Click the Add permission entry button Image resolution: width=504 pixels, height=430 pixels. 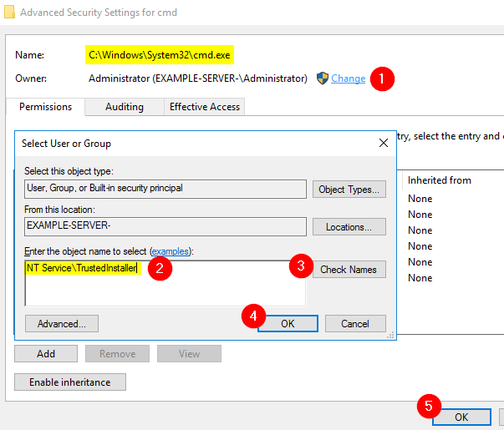[x=46, y=353]
